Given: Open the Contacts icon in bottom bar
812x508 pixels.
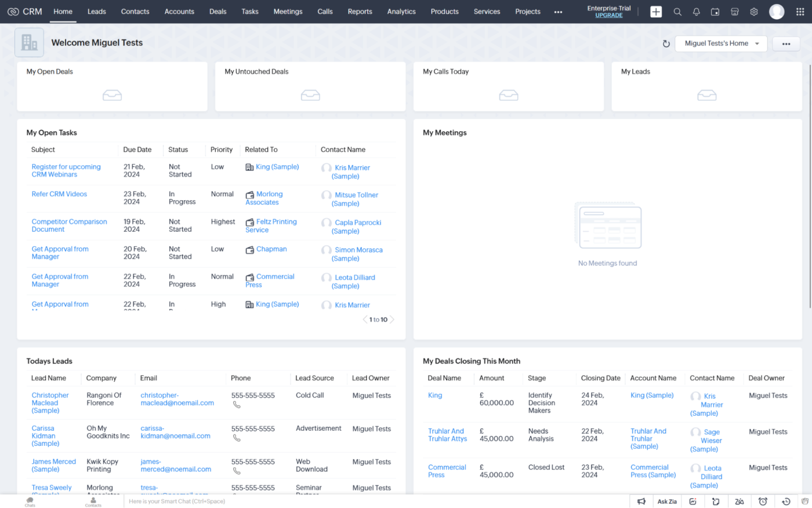Looking at the screenshot, I should click(x=93, y=502).
